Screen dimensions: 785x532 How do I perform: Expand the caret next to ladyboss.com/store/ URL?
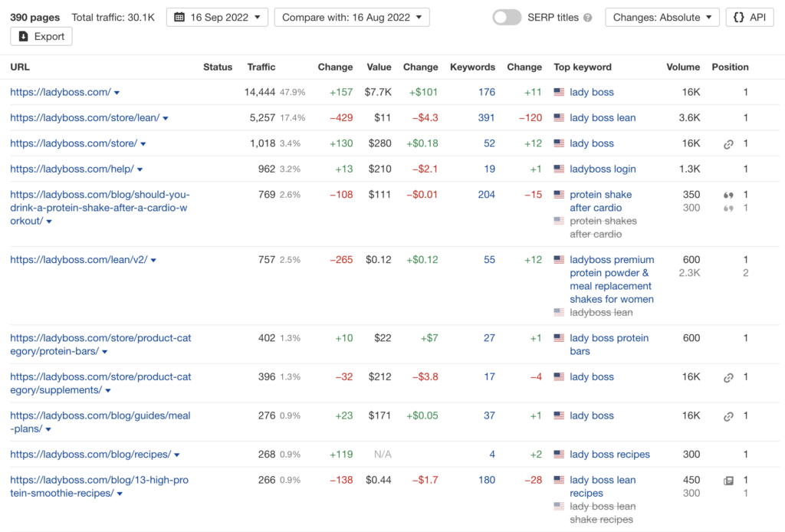[143, 144]
